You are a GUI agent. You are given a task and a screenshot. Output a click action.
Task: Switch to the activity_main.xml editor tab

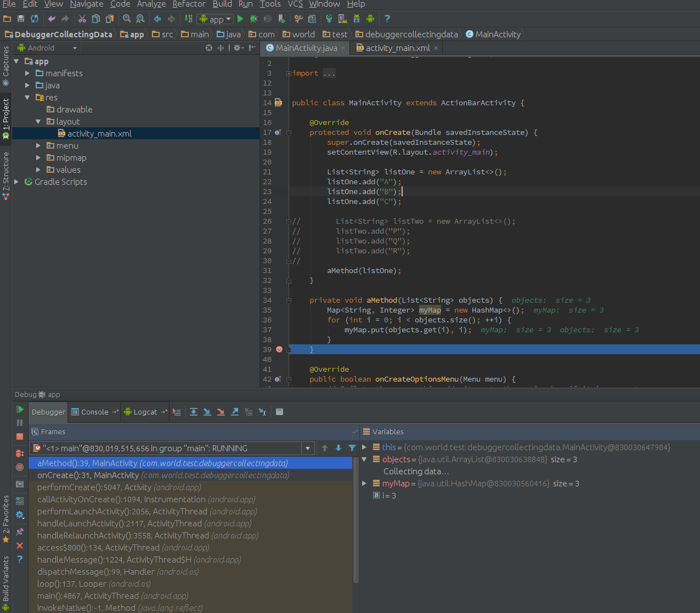click(x=397, y=48)
